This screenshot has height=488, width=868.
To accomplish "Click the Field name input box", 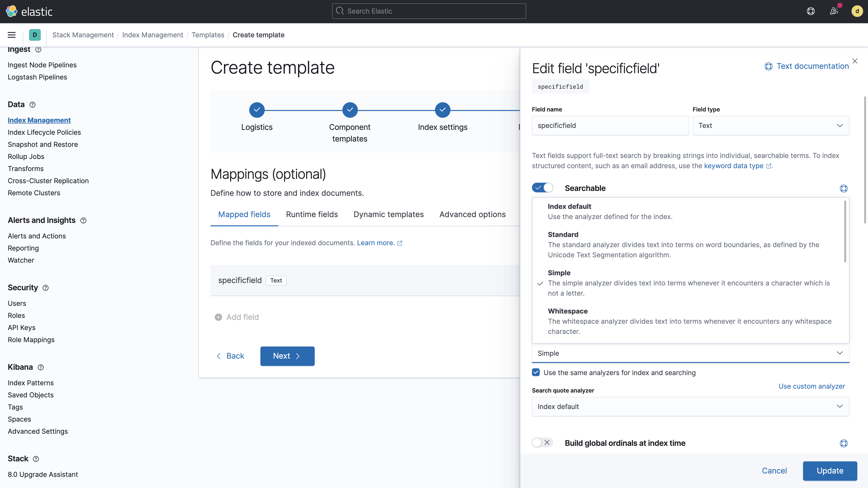I will (610, 126).
